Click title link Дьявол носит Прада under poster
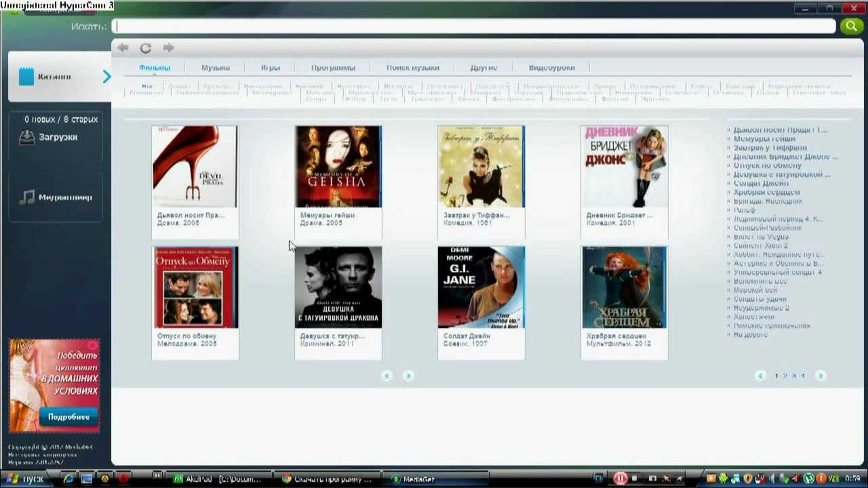Viewport: 868px width, 488px height. click(x=191, y=215)
